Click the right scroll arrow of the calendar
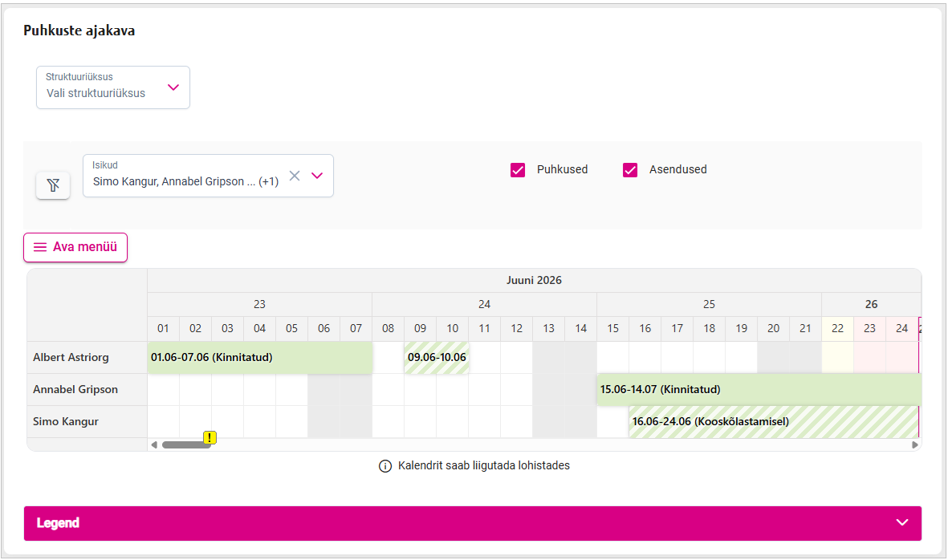948x560 pixels. 915,444
